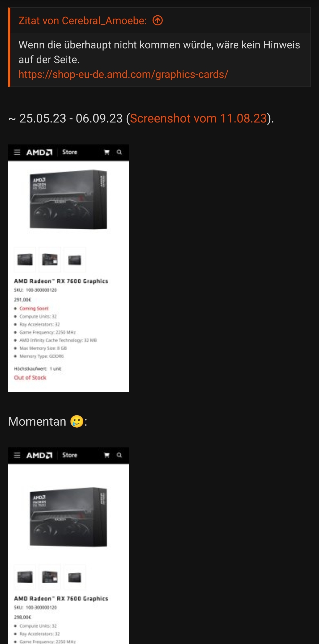Screen dimensions: 319x644
Task: Open the first RX 7600 box product image
Action: (68, 200)
